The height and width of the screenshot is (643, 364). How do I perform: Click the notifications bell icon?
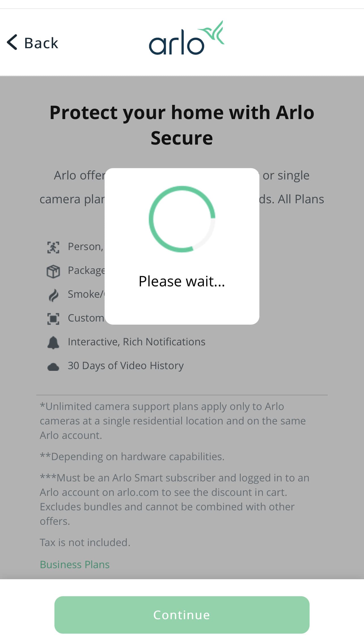53,343
